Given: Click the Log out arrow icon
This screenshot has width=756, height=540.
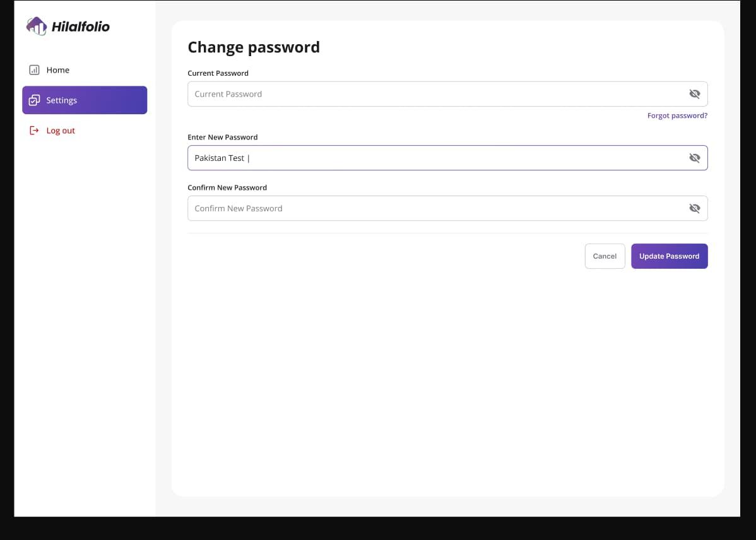Looking at the screenshot, I should [34, 131].
